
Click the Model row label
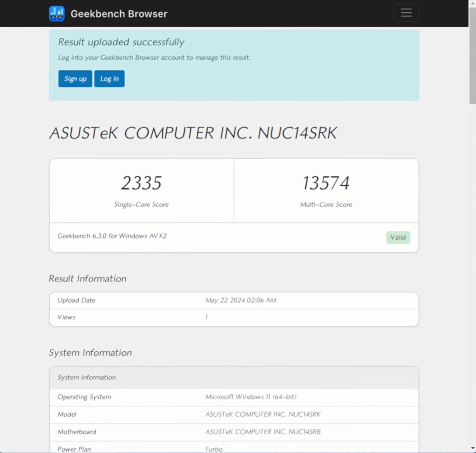(x=67, y=414)
